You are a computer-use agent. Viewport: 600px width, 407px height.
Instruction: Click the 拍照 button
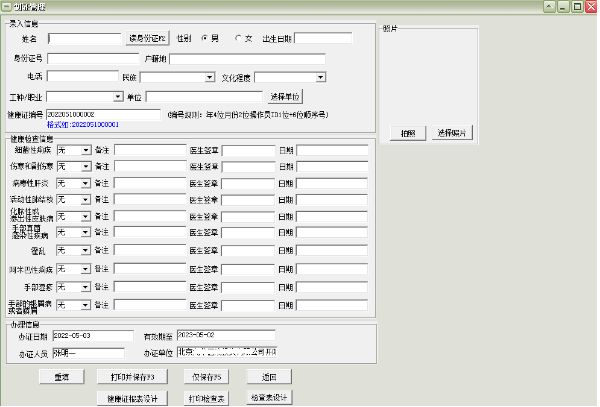407,133
